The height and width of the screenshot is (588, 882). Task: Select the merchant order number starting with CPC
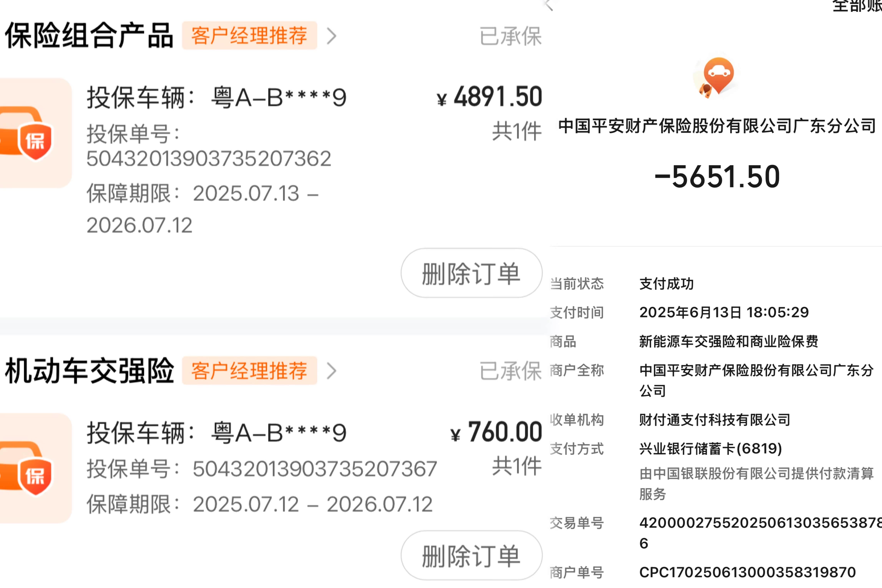coord(747,572)
